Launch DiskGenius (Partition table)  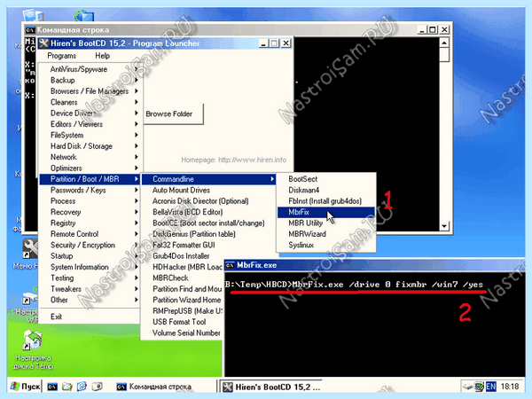208,234
